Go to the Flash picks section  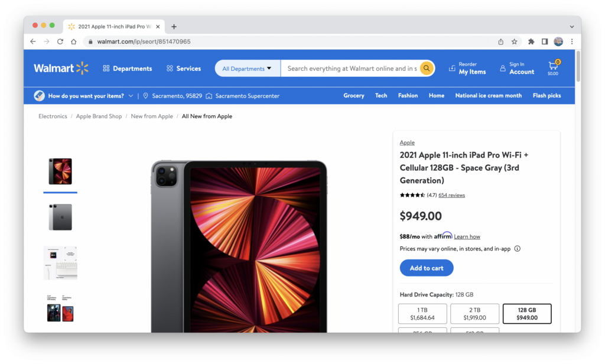pos(547,95)
